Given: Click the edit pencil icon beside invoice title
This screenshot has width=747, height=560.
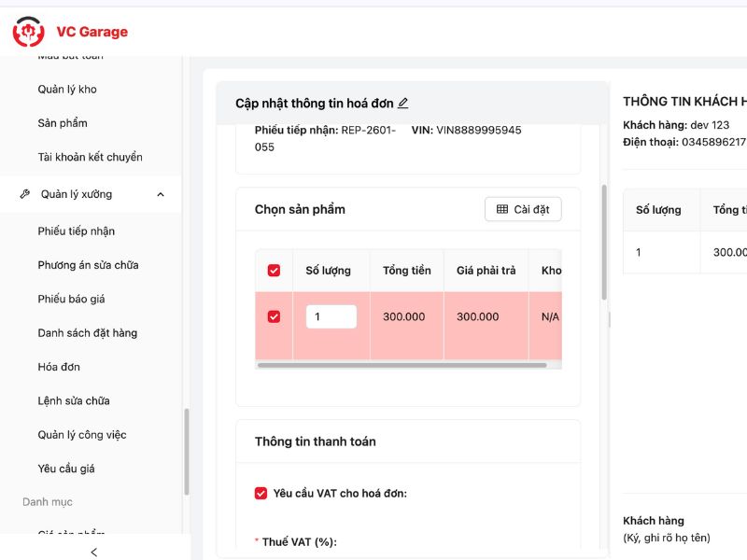Looking at the screenshot, I should pos(402,104).
